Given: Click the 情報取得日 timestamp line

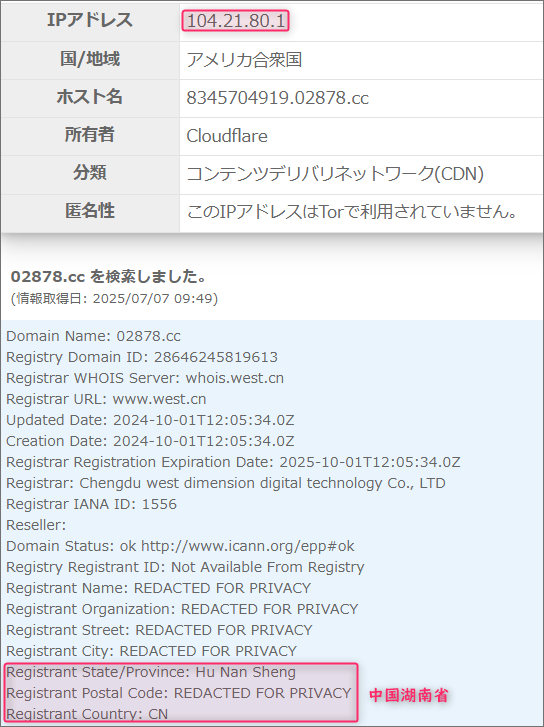Looking at the screenshot, I should click(114, 298).
